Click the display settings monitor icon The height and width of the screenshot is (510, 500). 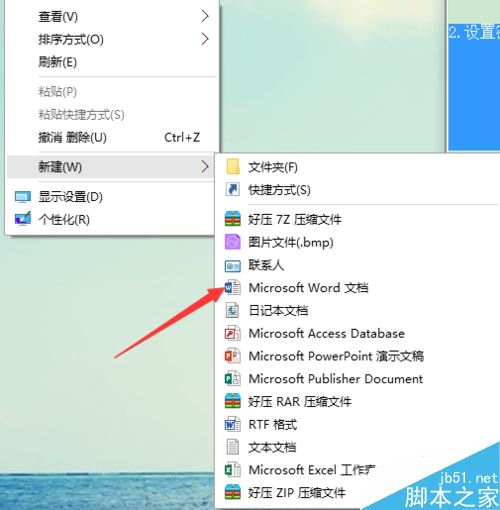23,197
